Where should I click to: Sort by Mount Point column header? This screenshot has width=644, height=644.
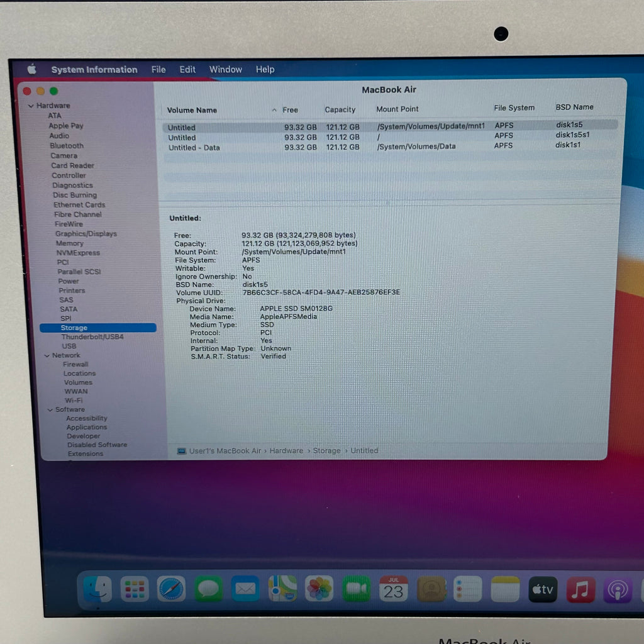coord(397,109)
